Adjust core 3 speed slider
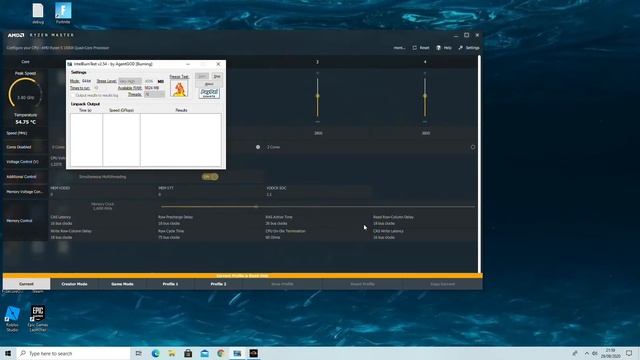The height and width of the screenshot is (360, 640). [x=318, y=96]
